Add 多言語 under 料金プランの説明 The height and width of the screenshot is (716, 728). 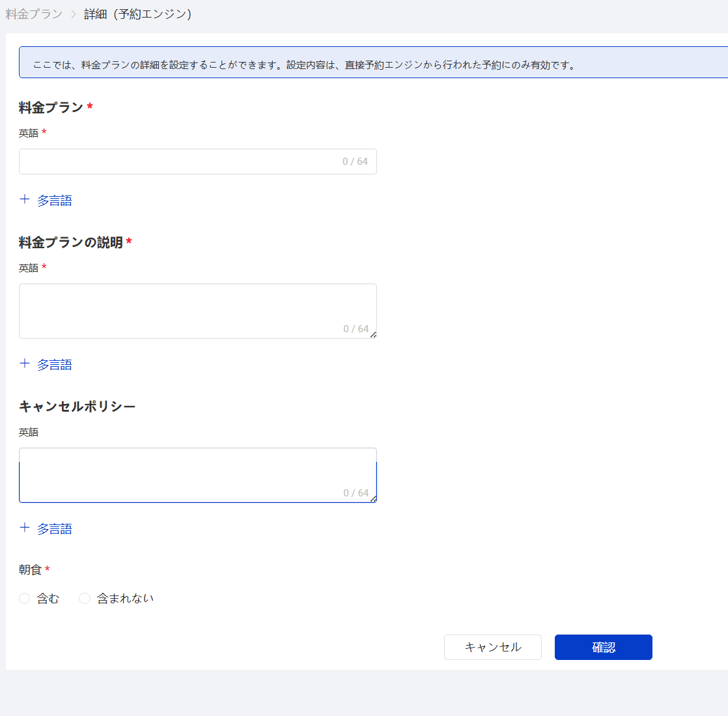[54, 365]
